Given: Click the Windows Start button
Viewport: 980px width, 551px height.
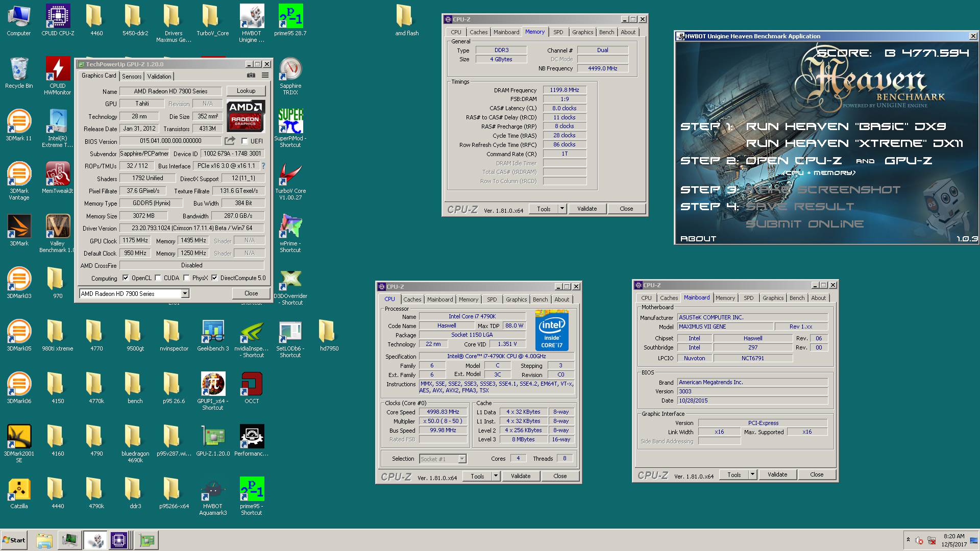Looking at the screenshot, I should pyautogui.click(x=14, y=540).
